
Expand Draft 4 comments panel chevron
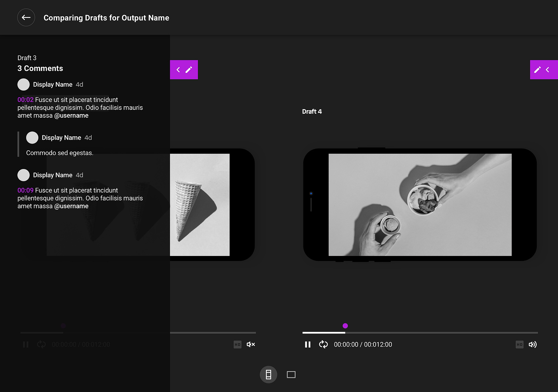pos(548,70)
